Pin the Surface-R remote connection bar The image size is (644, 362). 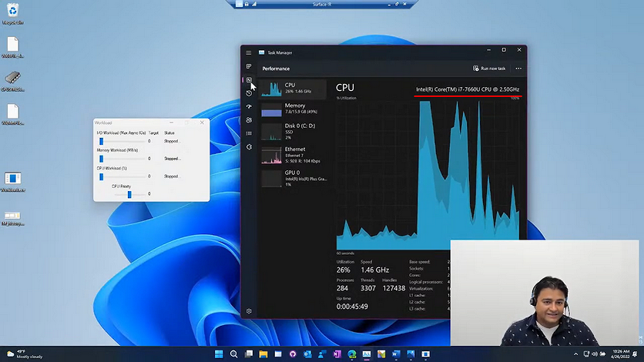(x=240, y=4)
